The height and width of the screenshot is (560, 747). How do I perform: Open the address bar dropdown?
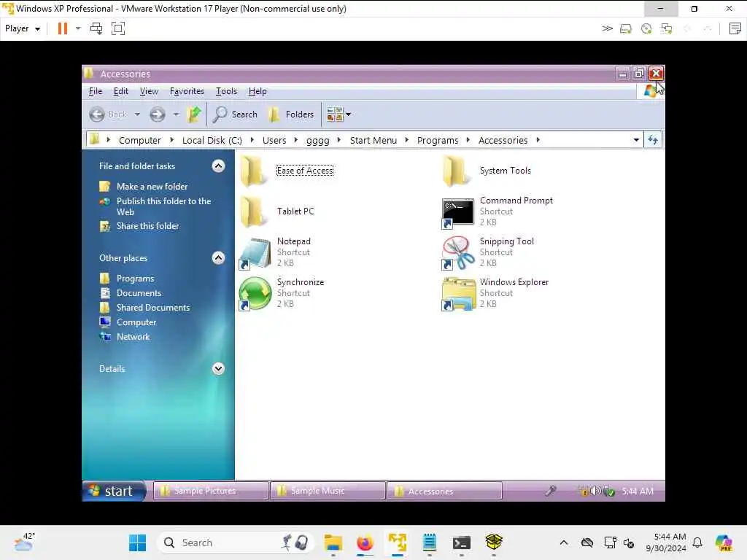(636, 140)
